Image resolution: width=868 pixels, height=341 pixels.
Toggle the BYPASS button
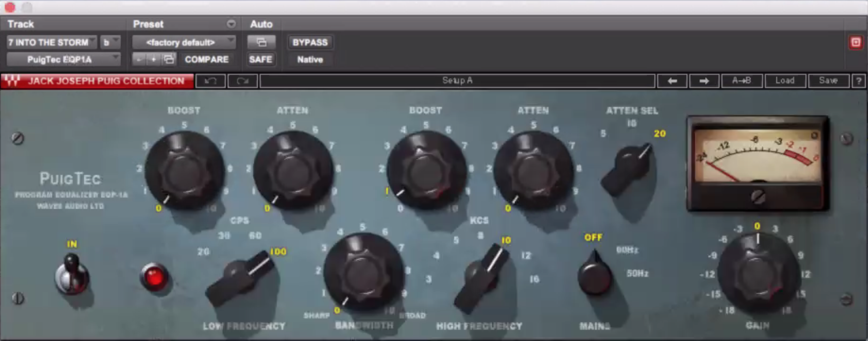tap(310, 42)
